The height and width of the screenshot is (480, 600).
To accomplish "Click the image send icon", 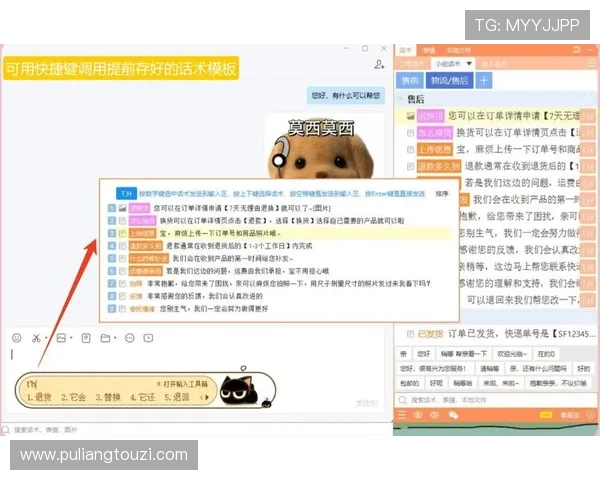I will pyautogui.click(x=61, y=338).
